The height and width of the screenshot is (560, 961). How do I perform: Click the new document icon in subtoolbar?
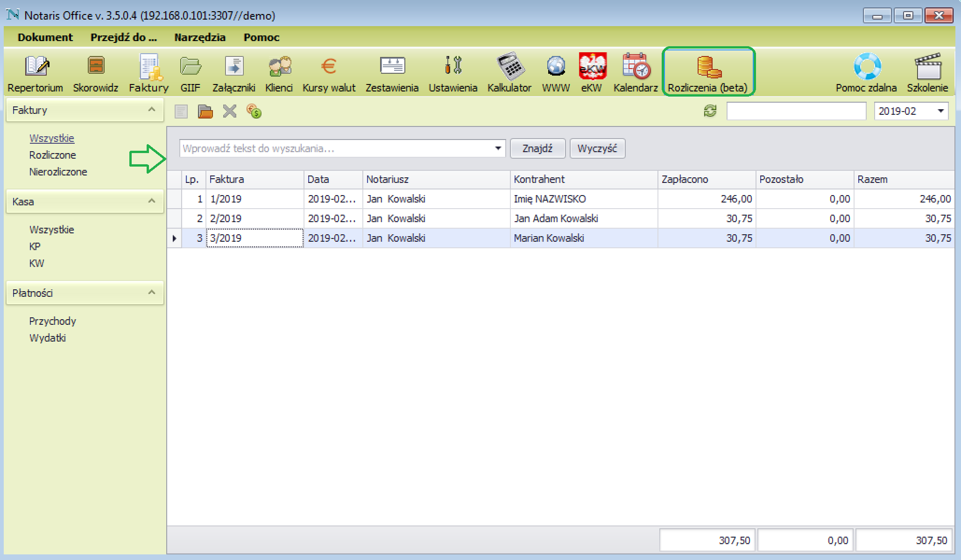coord(181,112)
